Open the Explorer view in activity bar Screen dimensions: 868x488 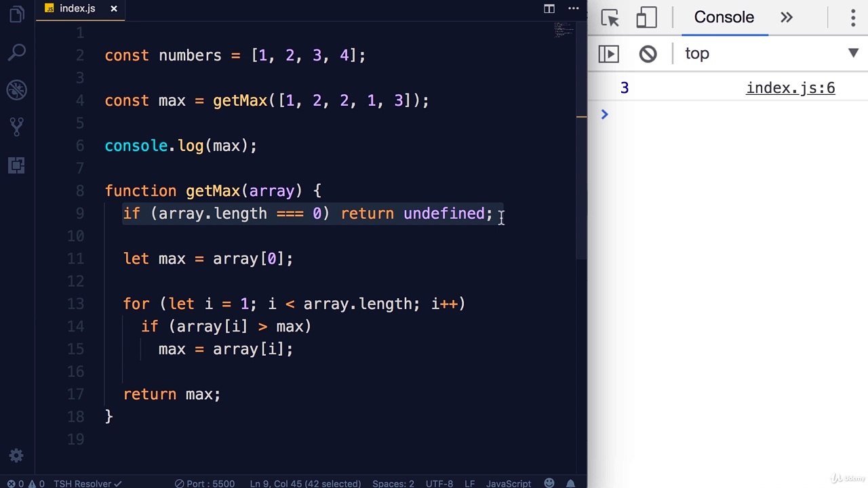coord(17,14)
